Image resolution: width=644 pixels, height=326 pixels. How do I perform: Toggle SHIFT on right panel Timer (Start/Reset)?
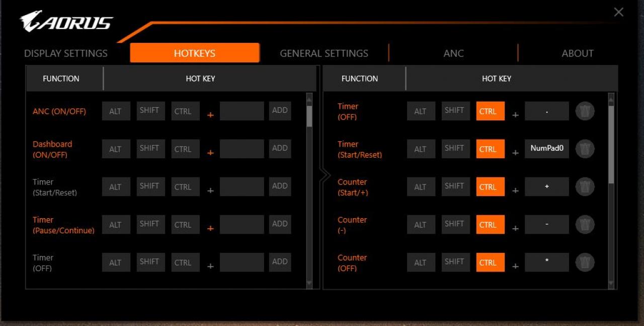pos(456,149)
